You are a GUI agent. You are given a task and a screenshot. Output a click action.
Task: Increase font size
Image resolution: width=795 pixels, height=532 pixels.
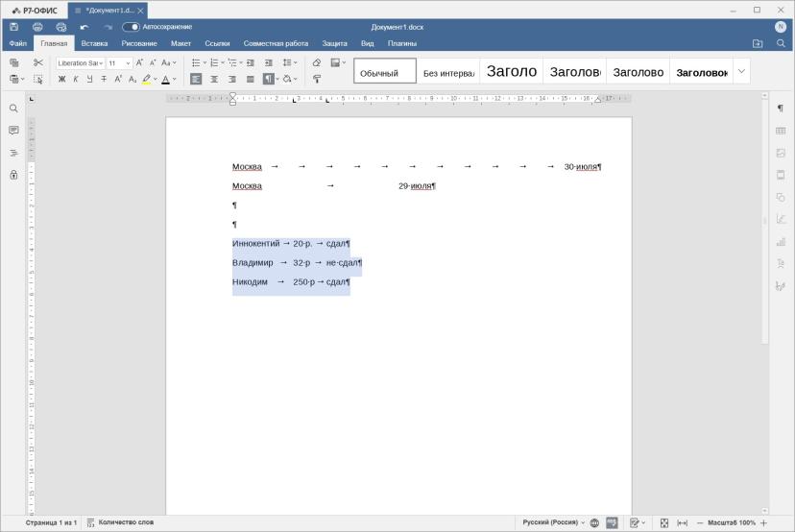pos(139,62)
